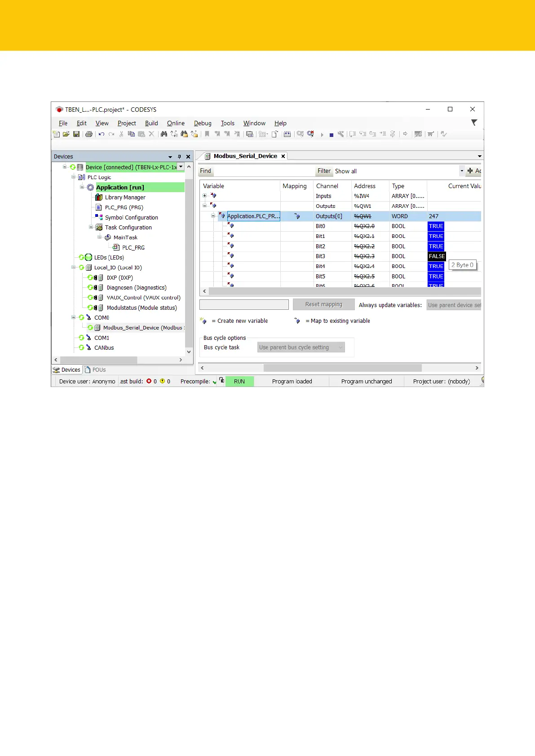Click the CANbus node icon
Image resolution: width=535 pixels, height=756 pixels.
click(88, 347)
